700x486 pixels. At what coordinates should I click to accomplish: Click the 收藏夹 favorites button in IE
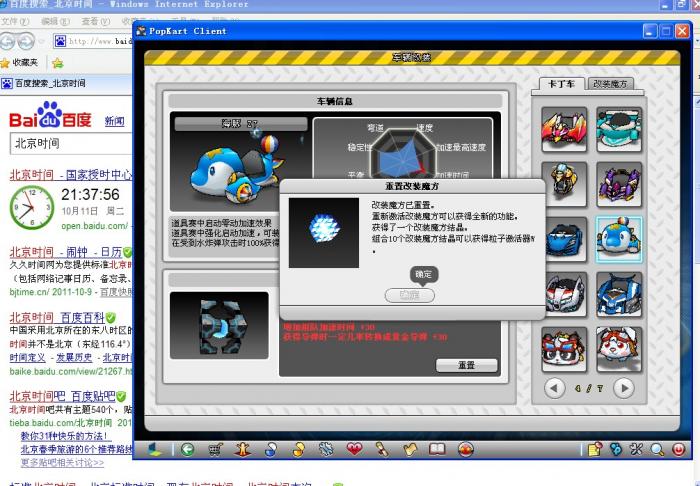20,62
